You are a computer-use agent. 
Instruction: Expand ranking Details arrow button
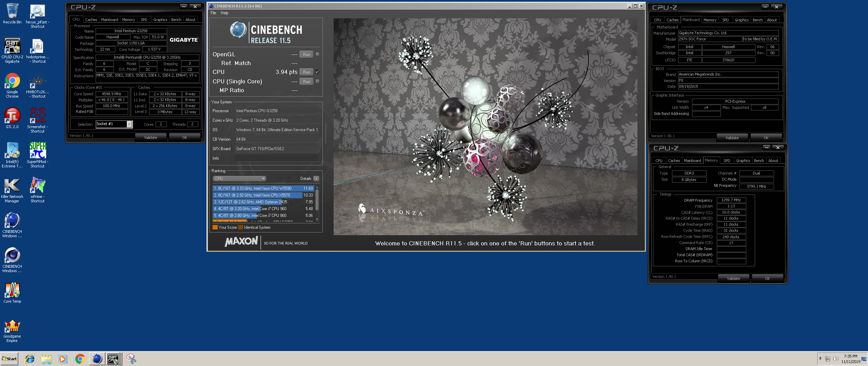point(316,179)
